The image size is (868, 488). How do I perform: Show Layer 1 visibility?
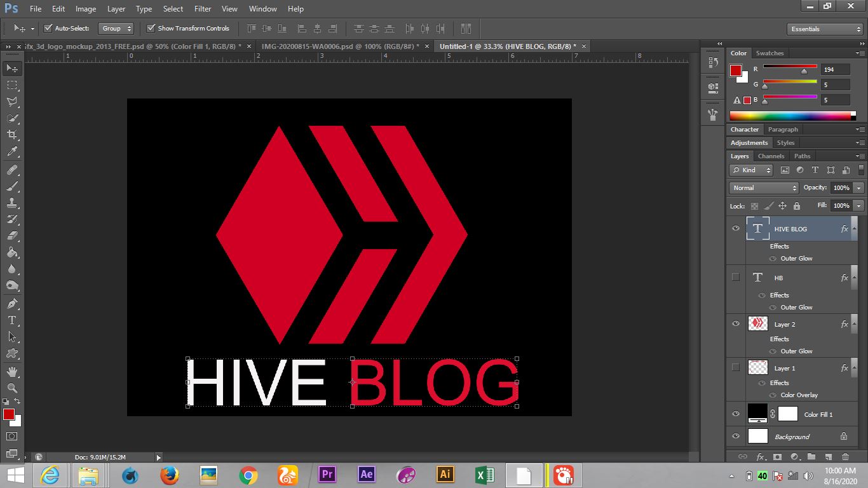pyautogui.click(x=736, y=368)
